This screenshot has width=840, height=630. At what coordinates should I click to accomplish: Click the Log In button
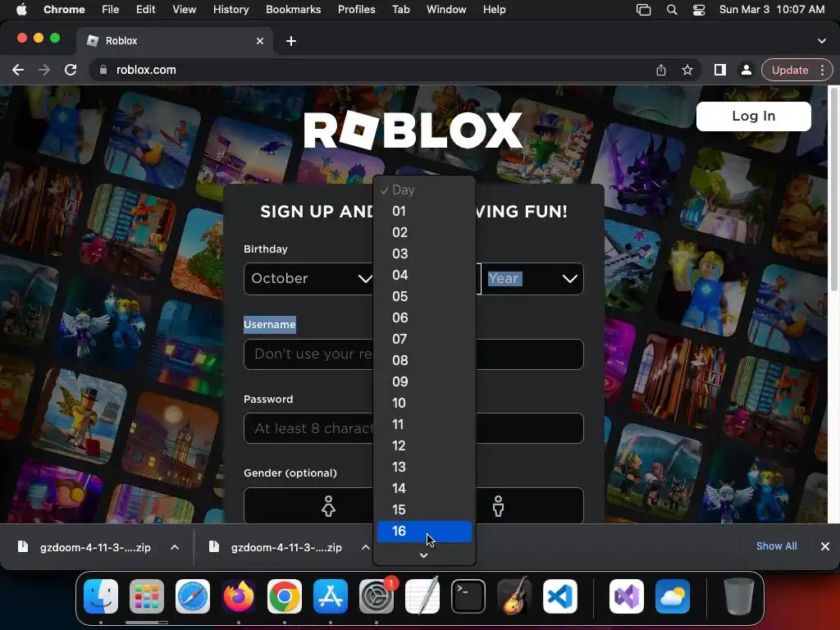[x=753, y=116]
